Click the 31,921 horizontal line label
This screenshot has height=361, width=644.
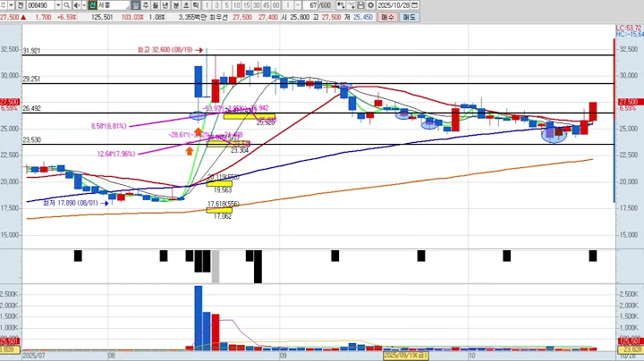[x=31, y=51]
